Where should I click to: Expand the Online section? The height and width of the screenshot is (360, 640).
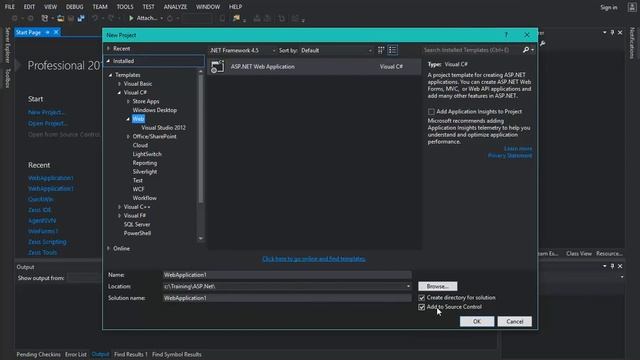(x=109, y=248)
